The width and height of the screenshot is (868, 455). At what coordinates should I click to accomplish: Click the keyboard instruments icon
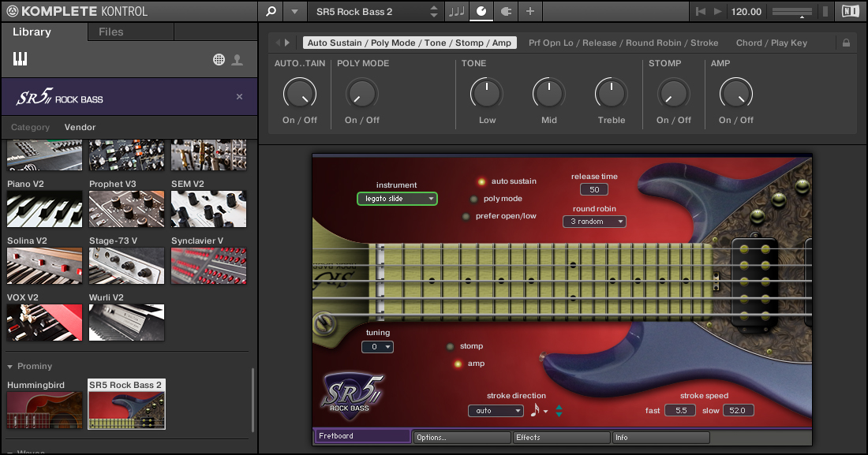(20, 58)
